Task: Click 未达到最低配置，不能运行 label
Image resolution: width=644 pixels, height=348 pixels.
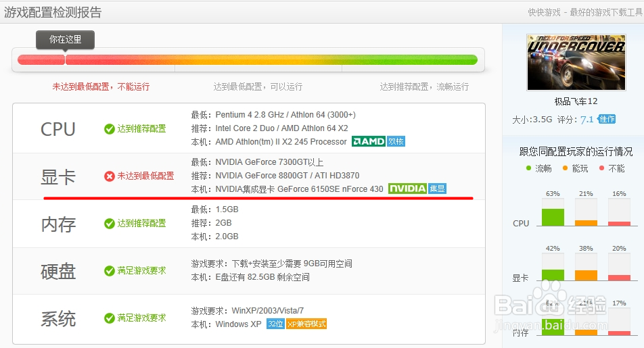Action: pos(101,86)
